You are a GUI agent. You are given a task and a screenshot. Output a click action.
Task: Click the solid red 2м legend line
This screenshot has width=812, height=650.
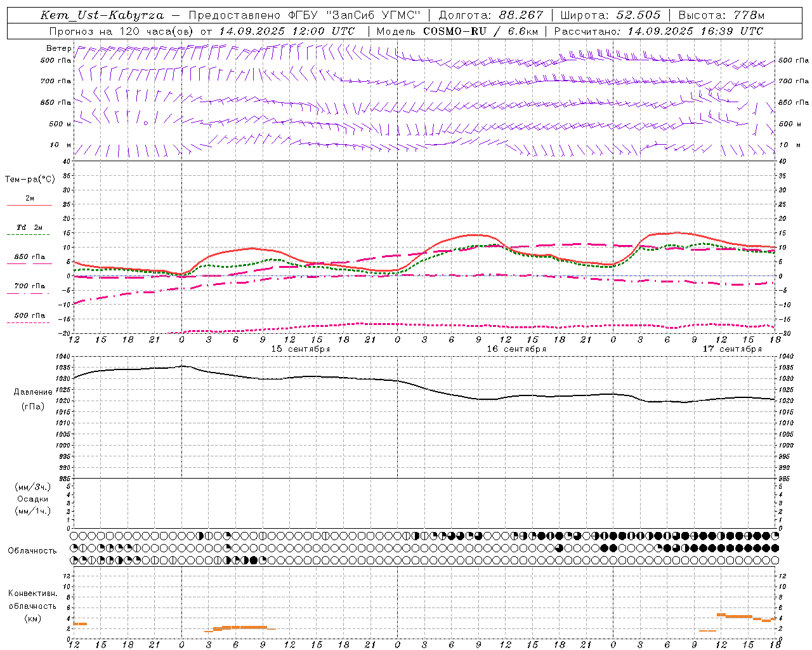pyautogui.click(x=29, y=205)
